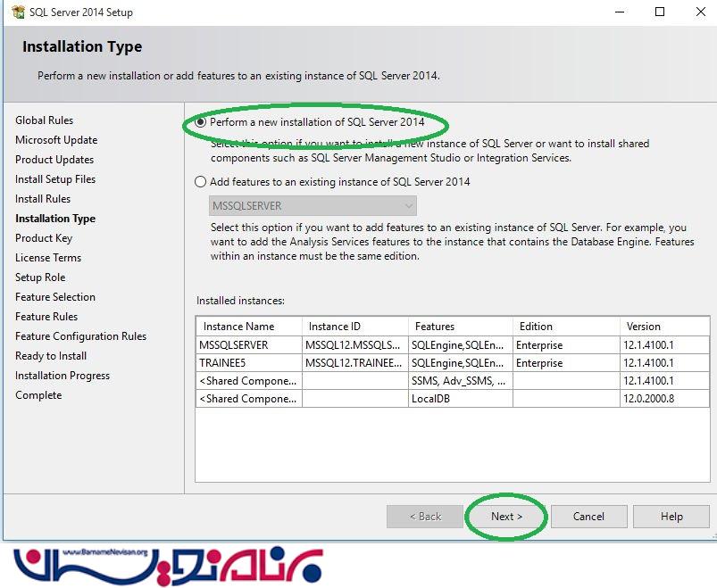Go to Feature Configuration Rules step
The height and width of the screenshot is (588, 717).
tap(81, 336)
